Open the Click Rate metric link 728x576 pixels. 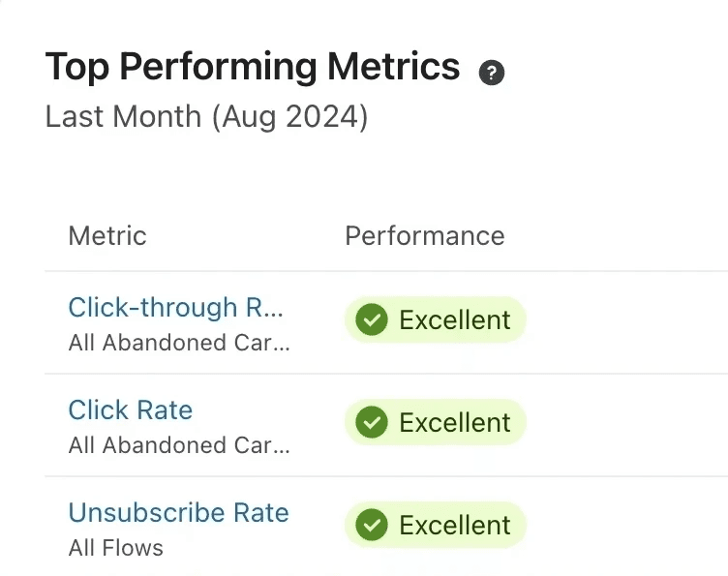click(131, 409)
